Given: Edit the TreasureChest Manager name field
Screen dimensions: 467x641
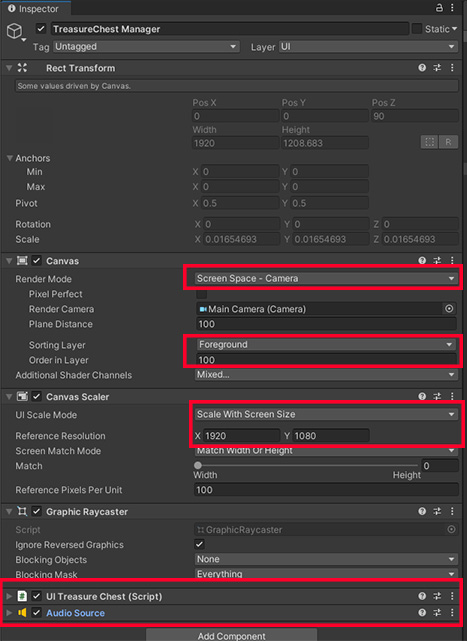Looking at the screenshot, I should (230, 29).
